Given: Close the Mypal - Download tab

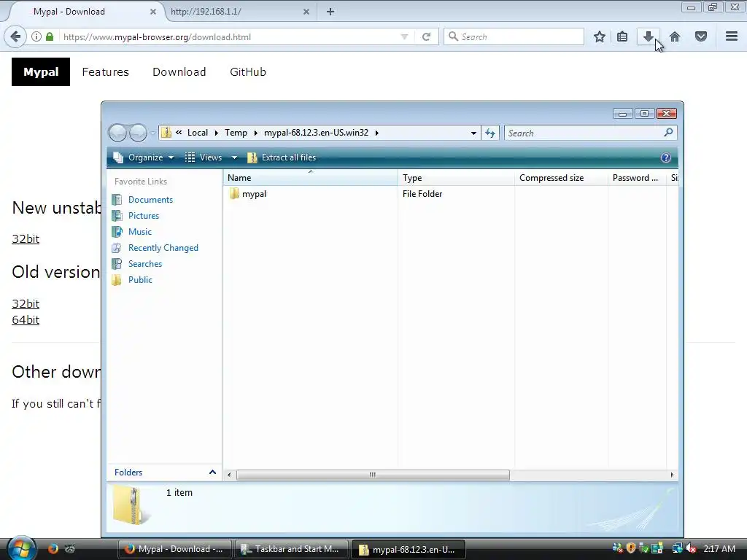Looking at the screenshot, I should click(x=153, y=12).
